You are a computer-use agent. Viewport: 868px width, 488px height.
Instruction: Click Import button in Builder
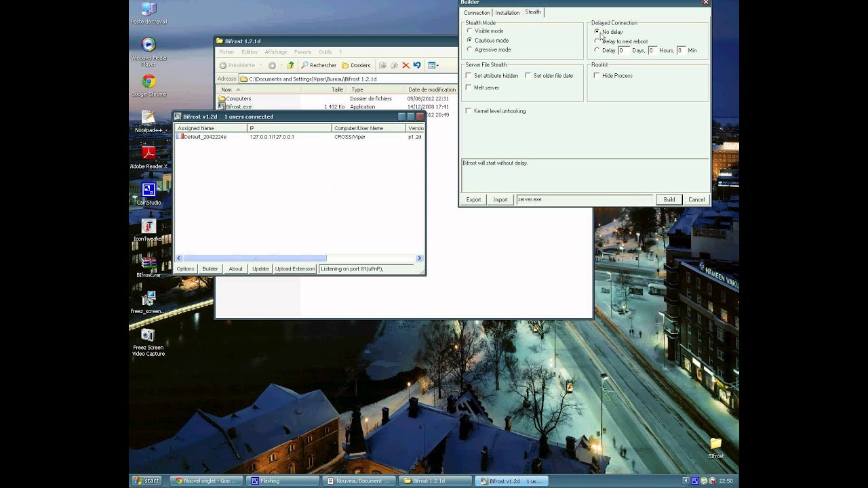tap(500, 199)
